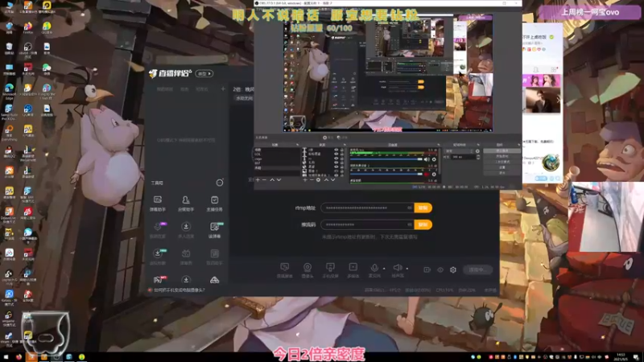Image resolution: width=644 pixels, height=362 pixels.
Task: Remove the selected scene in OBS Scenes dock
Action: (x=264, y=179)
